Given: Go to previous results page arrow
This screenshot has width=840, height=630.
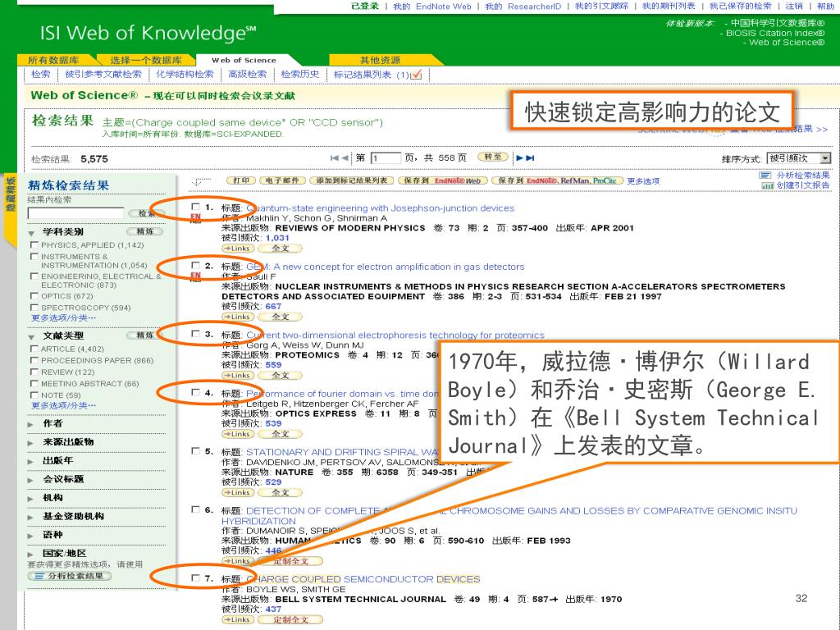Looking at the screenshot, I should pos(345,157).
